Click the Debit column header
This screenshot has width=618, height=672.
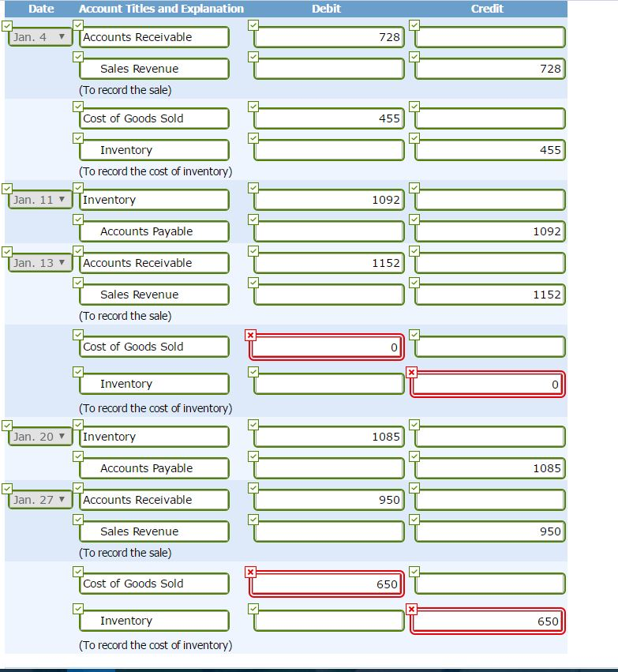coord(328,9)
